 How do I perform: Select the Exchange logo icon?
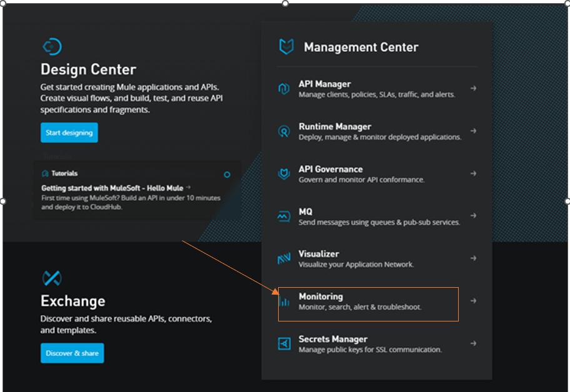(x=52, y=278)
